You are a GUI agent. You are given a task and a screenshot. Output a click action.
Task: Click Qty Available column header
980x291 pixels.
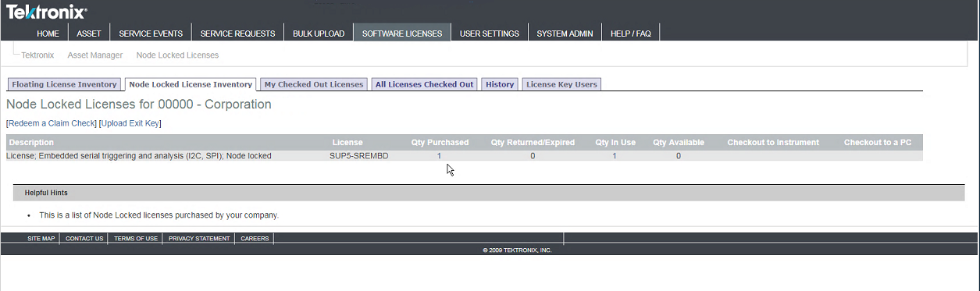click(x=679, y=143)
